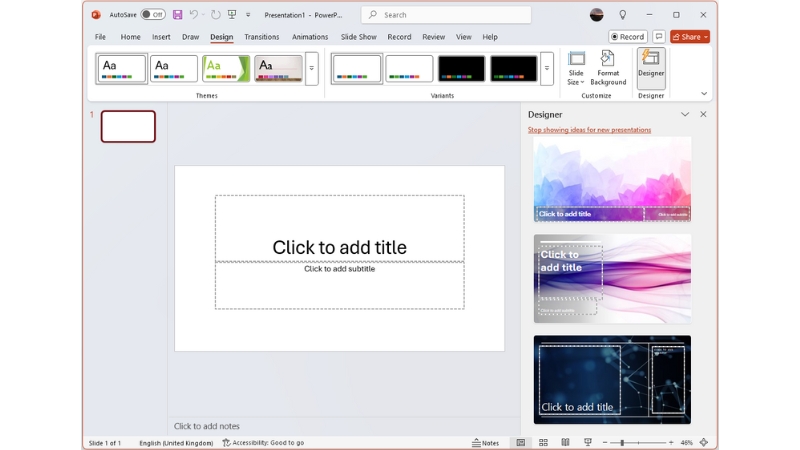Click the zoom slider in status bar
800x450 pixels.
pos(623,442)
